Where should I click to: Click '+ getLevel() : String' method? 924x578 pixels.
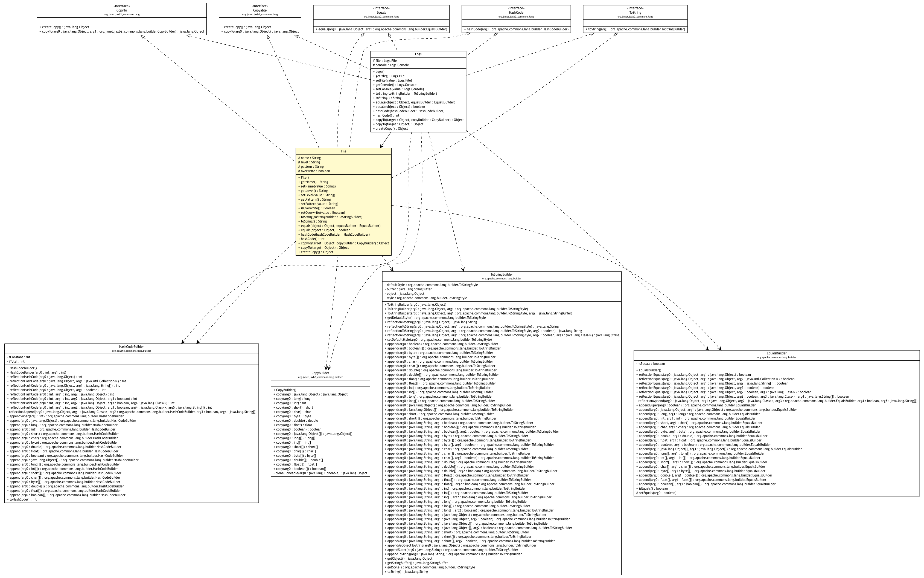pyautogui.click(x=313, y=191)
